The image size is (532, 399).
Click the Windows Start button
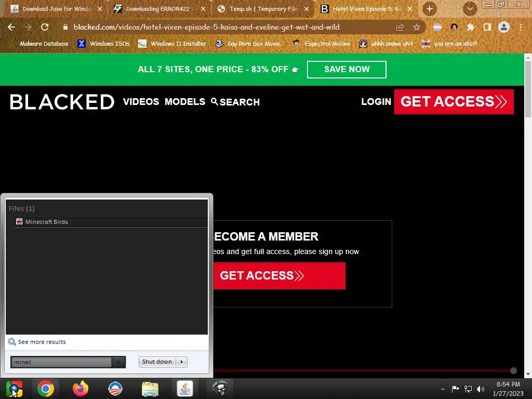point(14,389)
